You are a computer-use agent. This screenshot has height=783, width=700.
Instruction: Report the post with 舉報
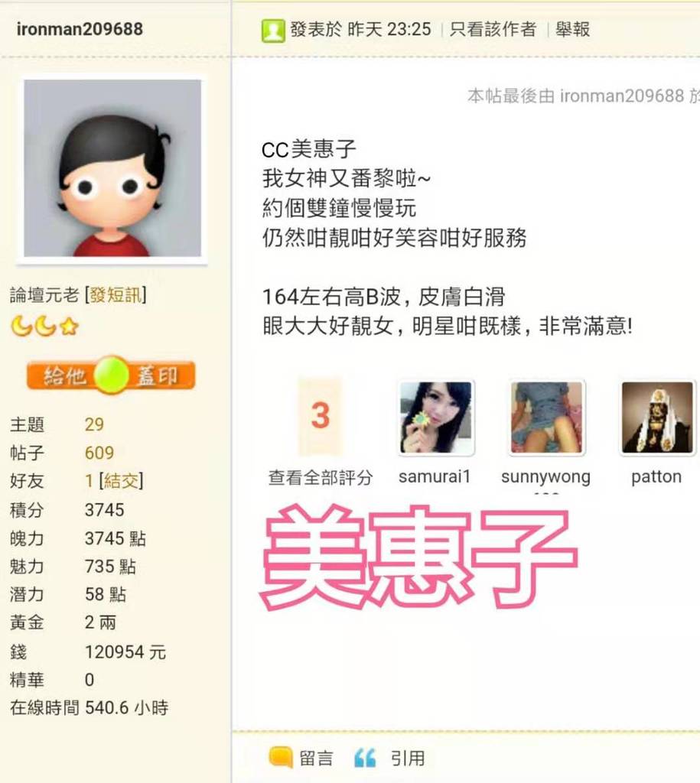[572, 30]
